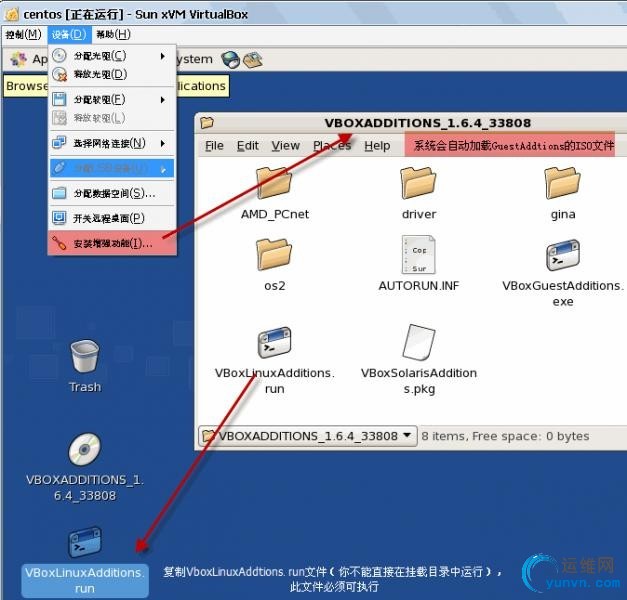The height and width of the screenshot is (600, 627).
Task: Toggle 开关远程桌面(P) remote desktop
Action: 112,218
